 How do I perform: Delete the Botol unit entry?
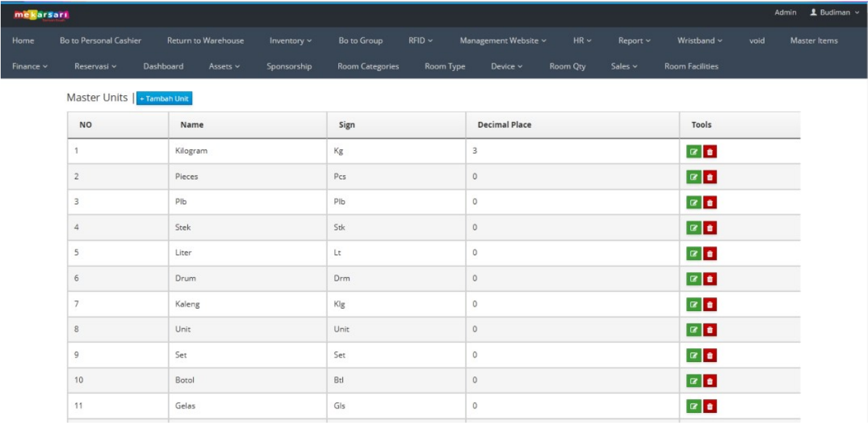tap(710, 381)
